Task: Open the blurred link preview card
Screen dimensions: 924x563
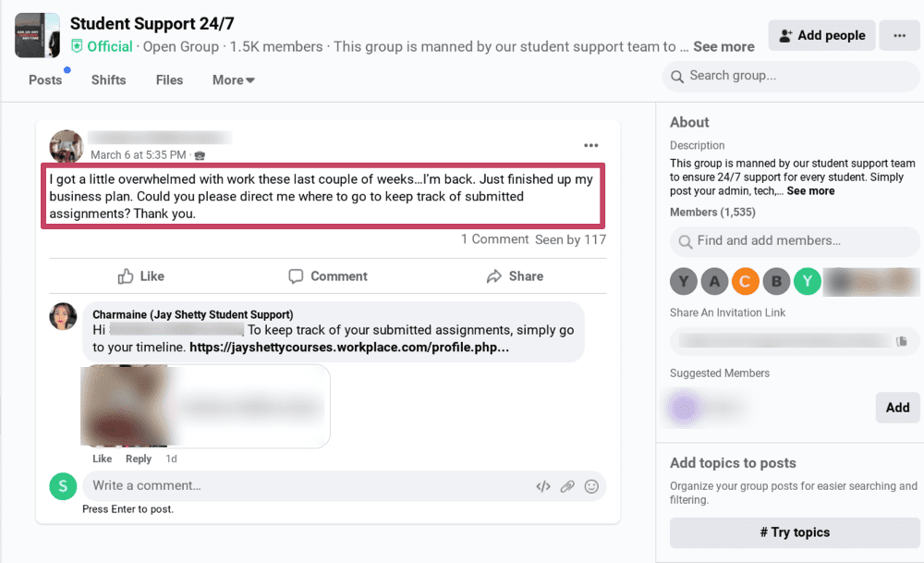Action: pos(205,406)
